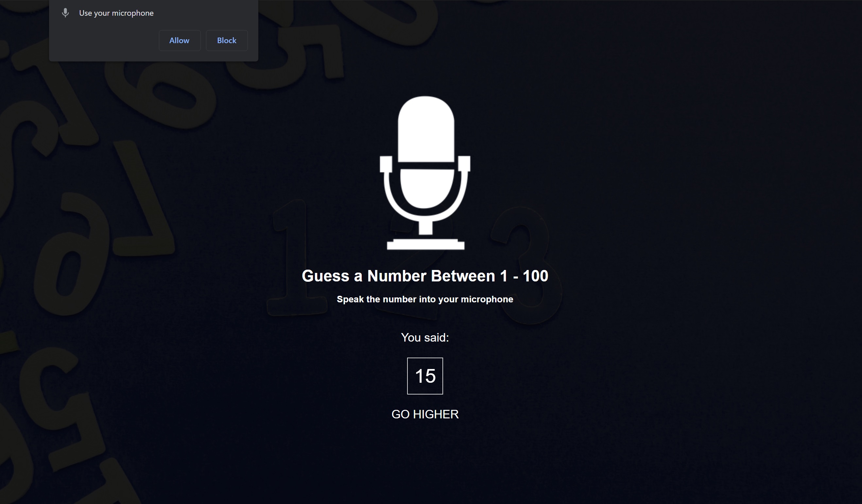Select the 'Use your microphone' prompt text
Screen dimensions: 862x504
tap(116, 13)
